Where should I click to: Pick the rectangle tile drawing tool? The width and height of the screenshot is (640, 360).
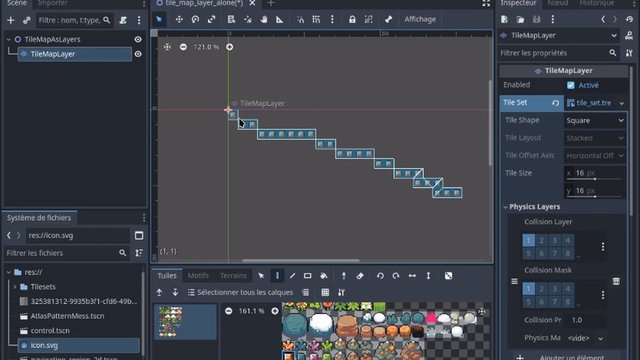point(307,276)
